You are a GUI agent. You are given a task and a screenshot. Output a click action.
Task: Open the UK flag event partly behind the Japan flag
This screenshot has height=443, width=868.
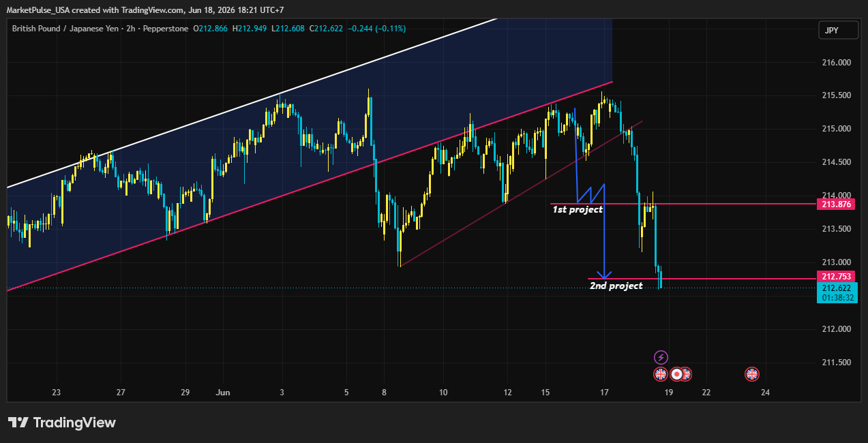click(687, 373)
